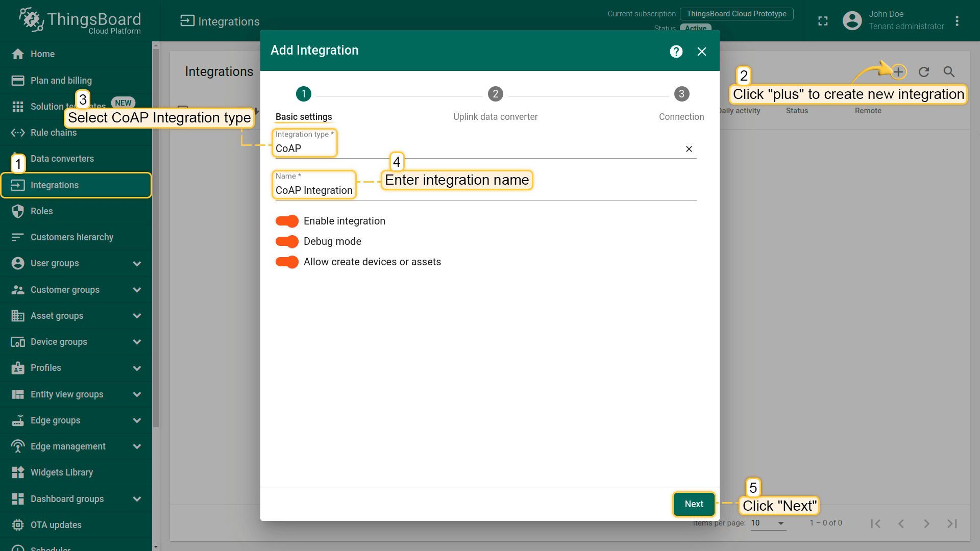The height and width of the screenshot is (551, 980).
Task: Click the refresh icon in Integrations toolbar
Action: (924, 72)
